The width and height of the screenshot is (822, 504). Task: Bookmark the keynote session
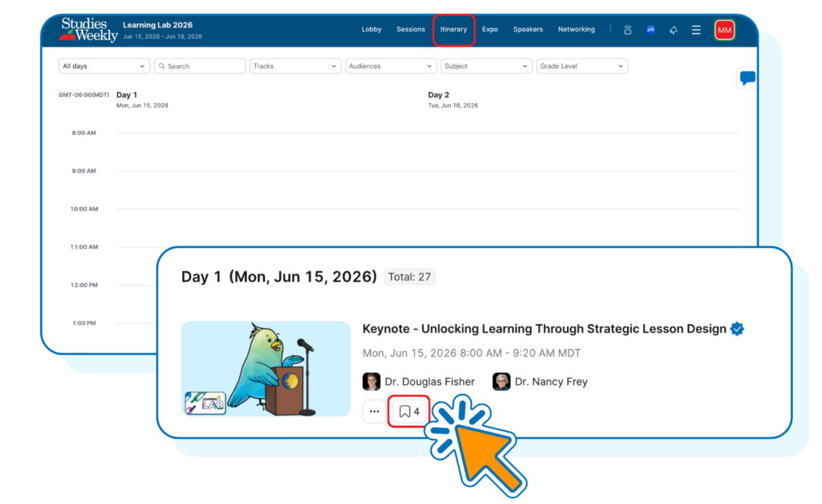409,411
